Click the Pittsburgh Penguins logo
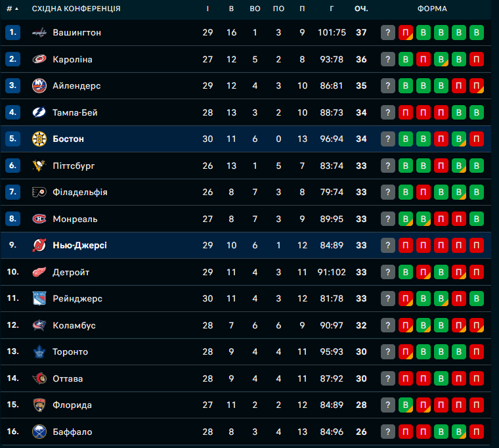The height and width of the screenshot is (448, 499). point(39,166)
